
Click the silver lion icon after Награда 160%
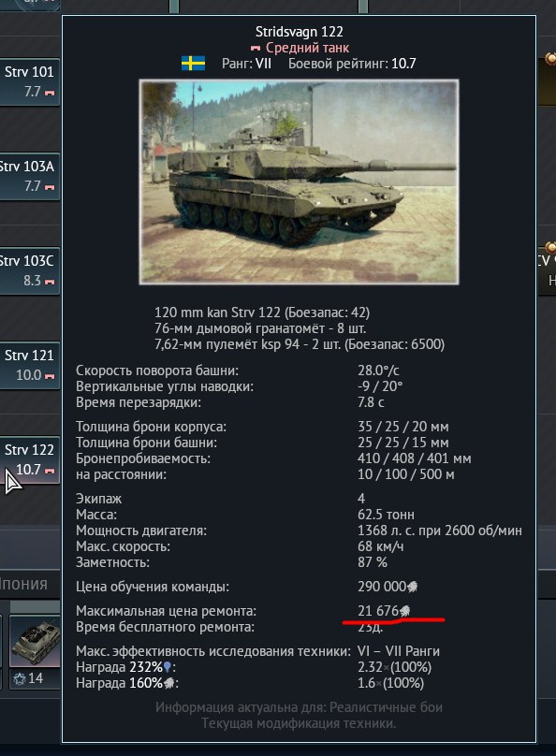(x=168, y=683)
